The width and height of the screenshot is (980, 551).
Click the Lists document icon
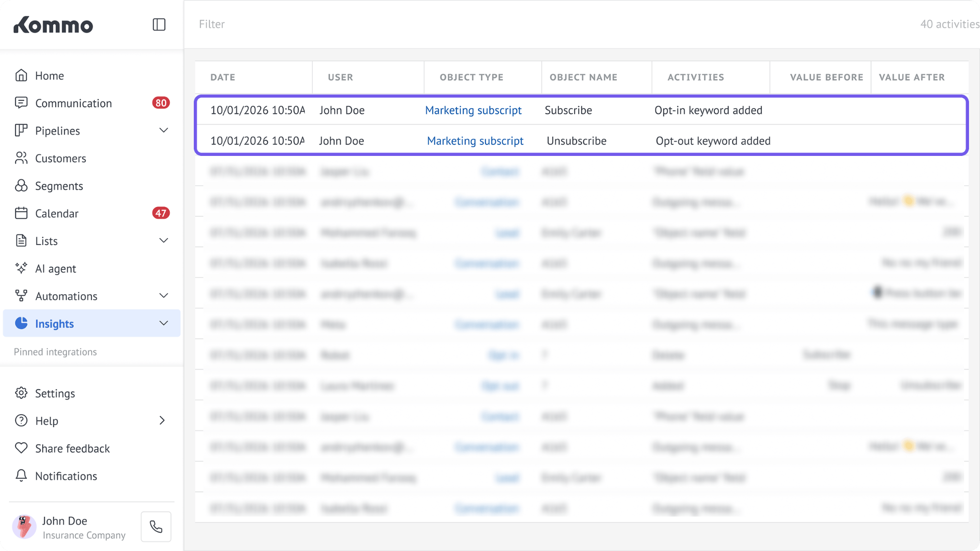[21, 241]
